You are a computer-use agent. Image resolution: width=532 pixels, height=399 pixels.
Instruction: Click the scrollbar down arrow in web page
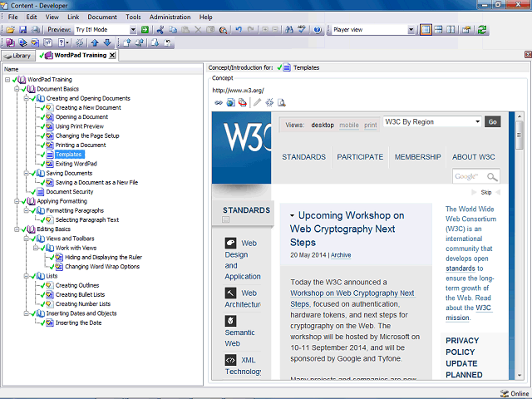(519, 375)
